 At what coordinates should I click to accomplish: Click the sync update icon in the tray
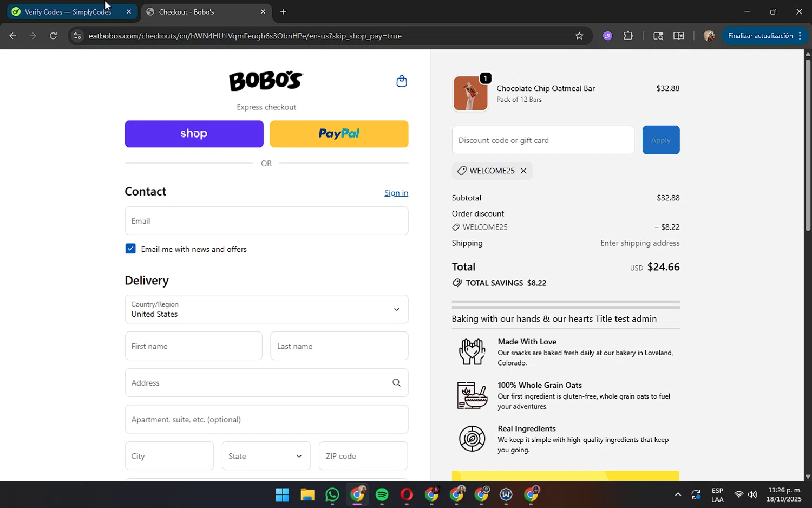(696, 494)
